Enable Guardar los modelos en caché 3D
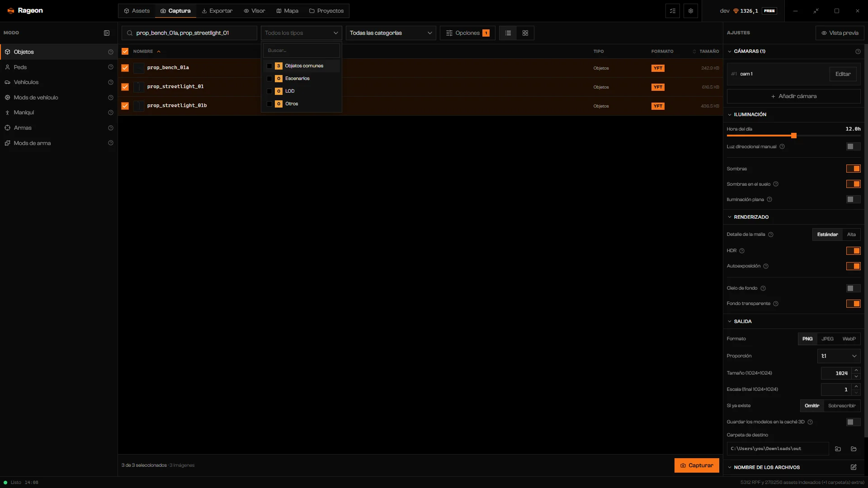The image size is (868, 488). [x=853, y=422]
